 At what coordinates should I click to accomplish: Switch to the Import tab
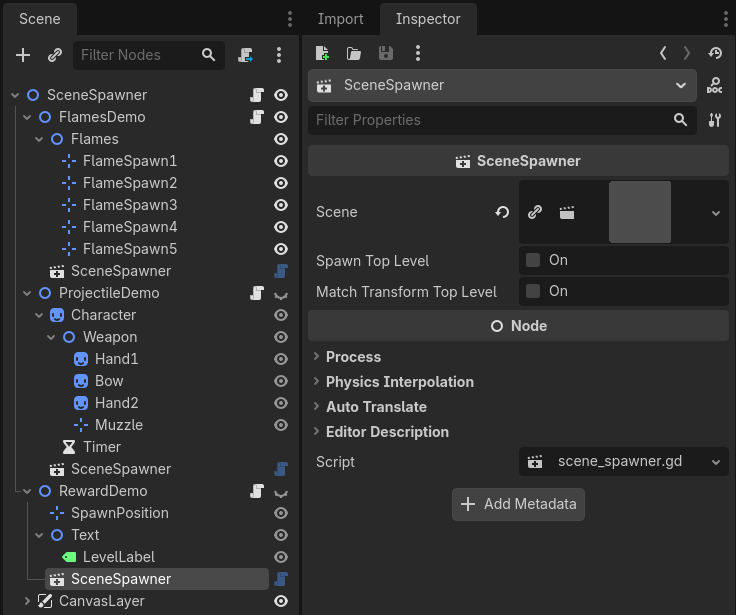(x=340, y=19)
